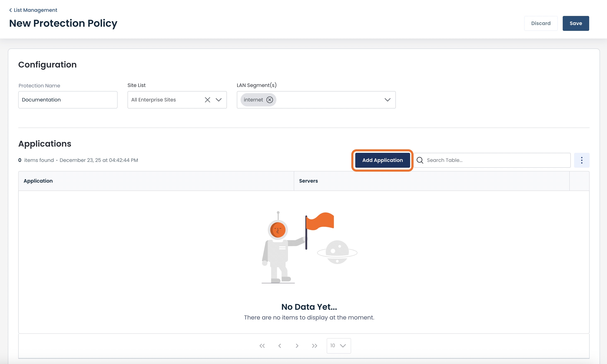Go to previous table page
Viewport: 607px width, 364px height.
(x=279, y=346)
